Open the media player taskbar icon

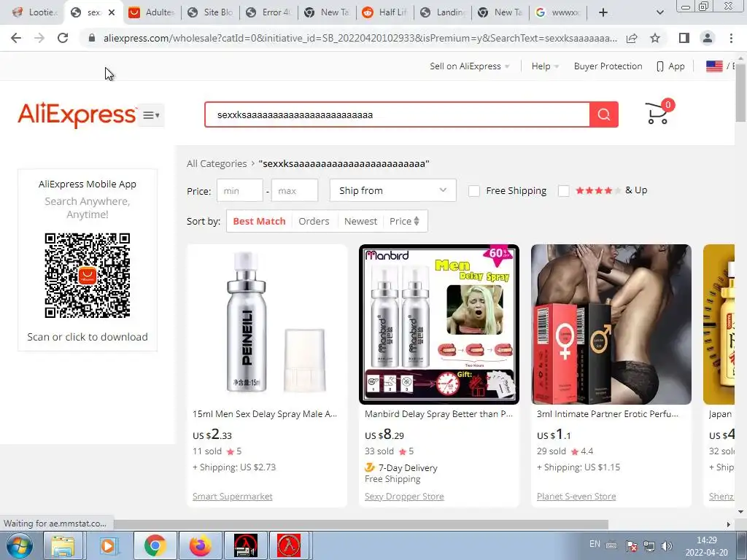[x=108, y=545]
